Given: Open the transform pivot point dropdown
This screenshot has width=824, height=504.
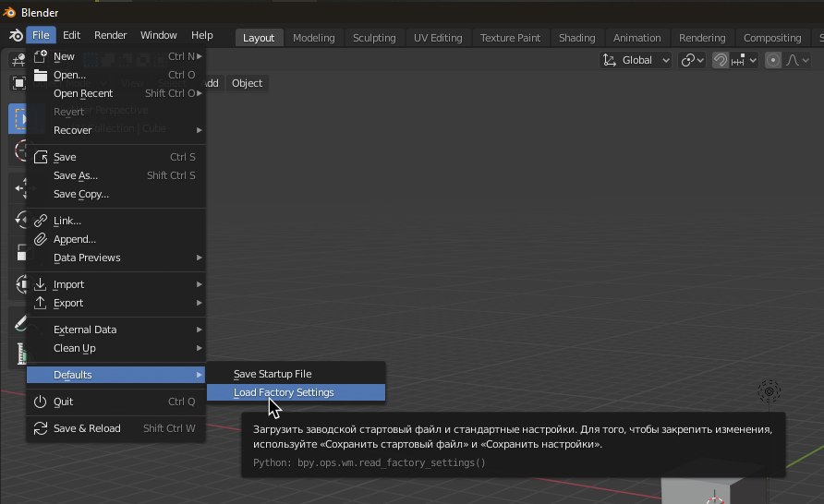Looking at the screenshot, I should 692,60.
